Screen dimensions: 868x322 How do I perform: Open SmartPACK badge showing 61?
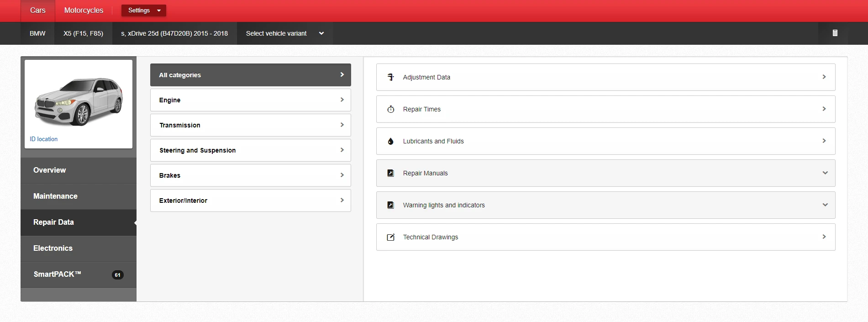click(x=117, y=274)
